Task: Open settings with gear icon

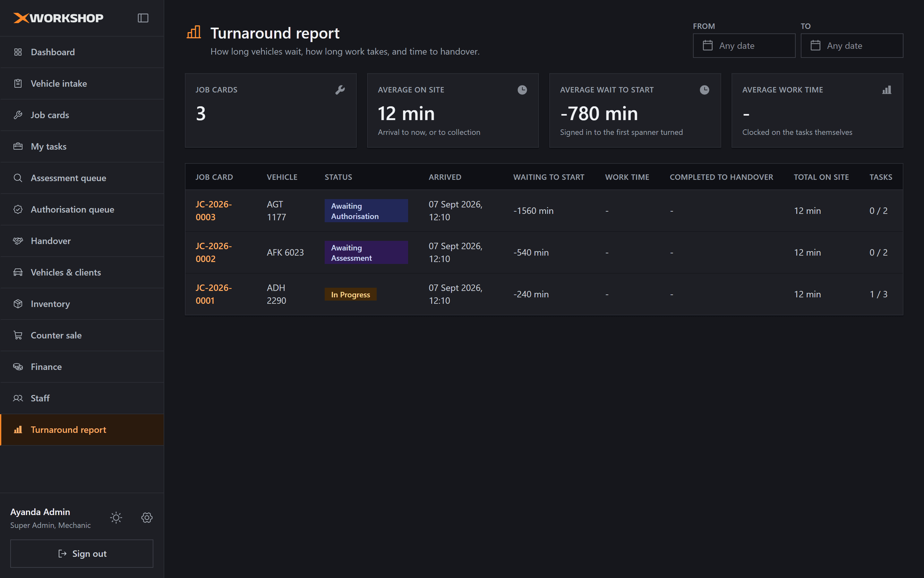Action: pos(147,518)
